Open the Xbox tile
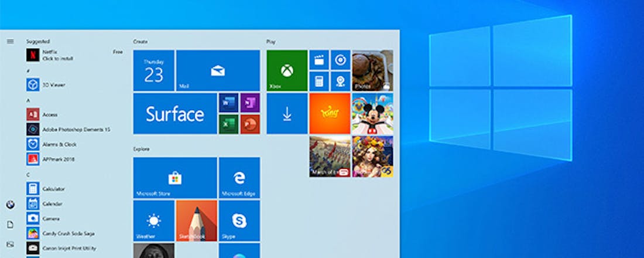The height and width of the screenshot is (258, 644). (x=287, y=70)
